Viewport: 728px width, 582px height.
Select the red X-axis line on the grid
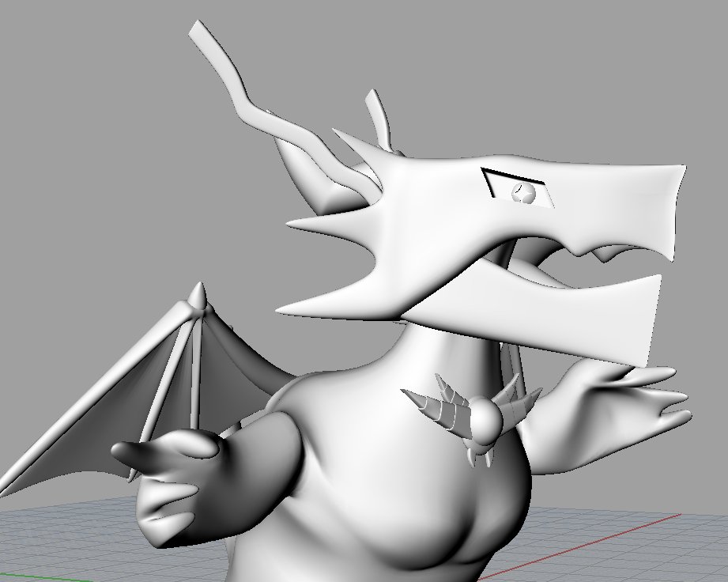point(580,546)
